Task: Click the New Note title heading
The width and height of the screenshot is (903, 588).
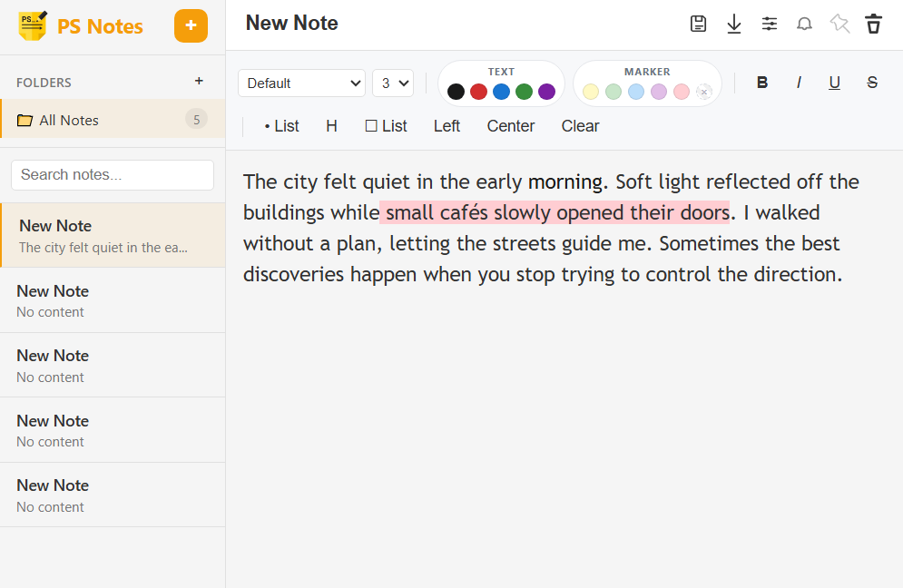Action: 291,23
